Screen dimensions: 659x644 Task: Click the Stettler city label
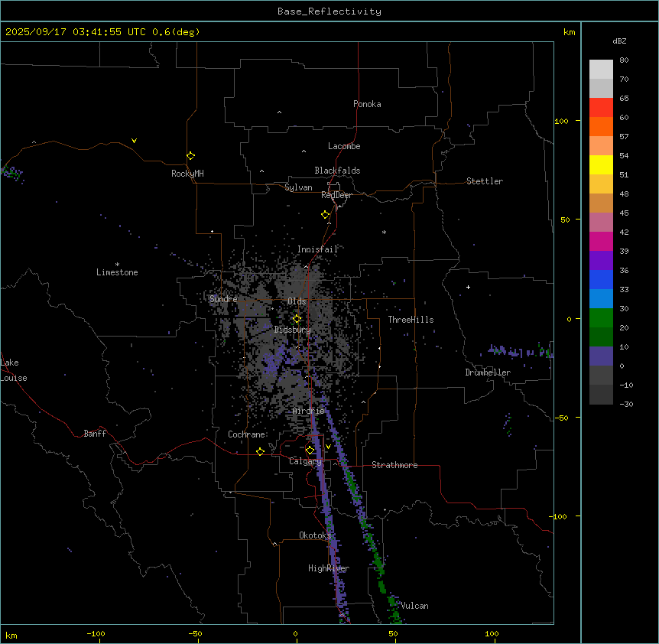click(485, 181)
